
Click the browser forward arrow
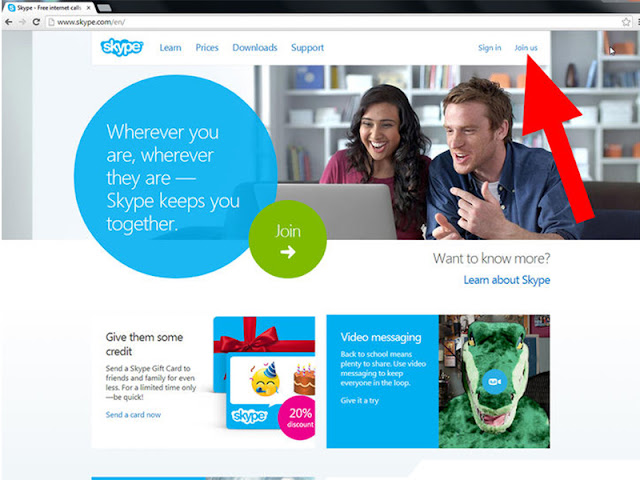click(x=22, y=22)
